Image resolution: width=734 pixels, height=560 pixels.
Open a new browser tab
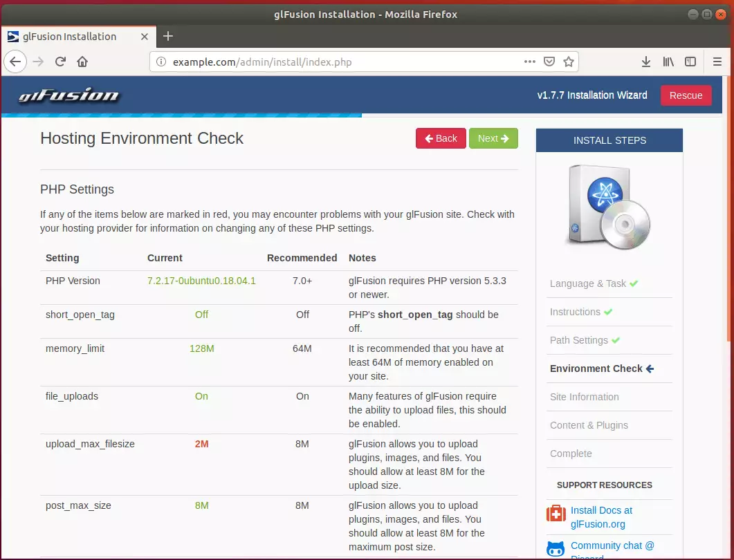(168, 36)
